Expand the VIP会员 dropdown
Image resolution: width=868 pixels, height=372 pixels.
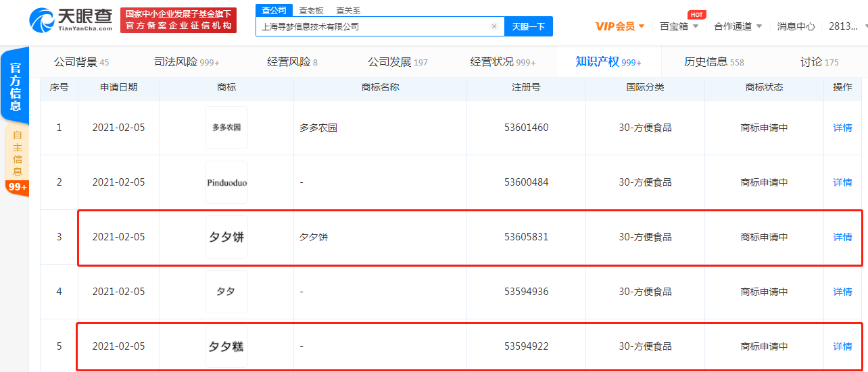(x=620, y=26)
